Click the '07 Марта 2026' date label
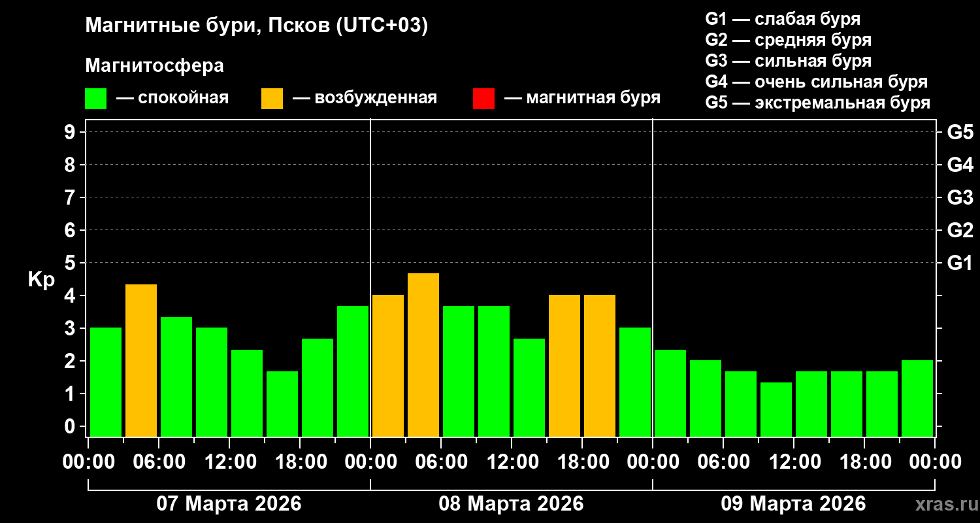 click(x=229, y=504)
